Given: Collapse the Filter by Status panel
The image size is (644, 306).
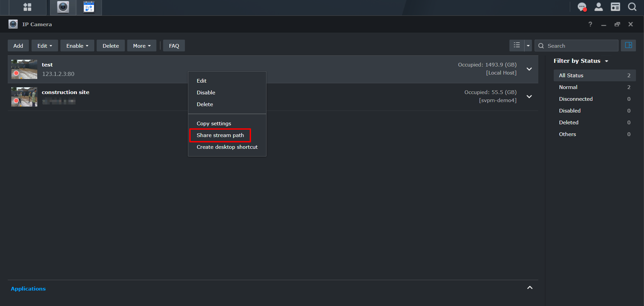Looking at the screenshot, I should coord(607,61).
